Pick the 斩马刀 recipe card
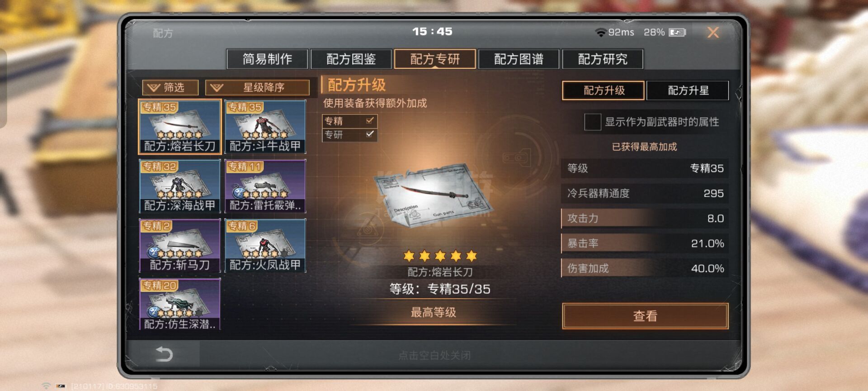Screen dimensions: 868x391 (x=180, y=245)
